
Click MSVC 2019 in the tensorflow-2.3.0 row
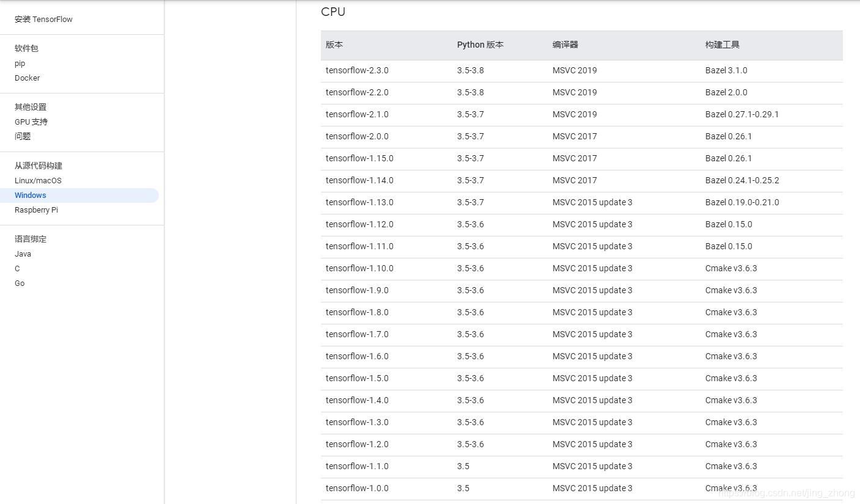point(575,70)
